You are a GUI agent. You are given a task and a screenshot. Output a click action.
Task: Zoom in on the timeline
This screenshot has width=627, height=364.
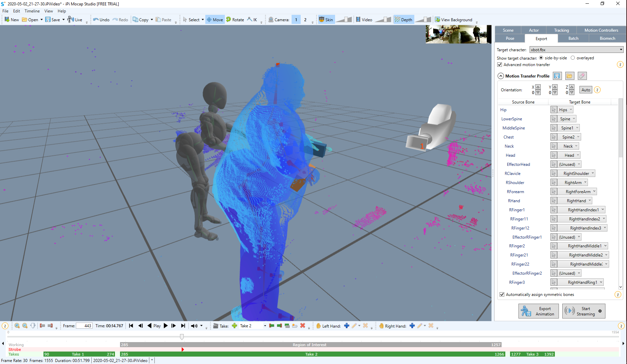click(x=17, y=326)
